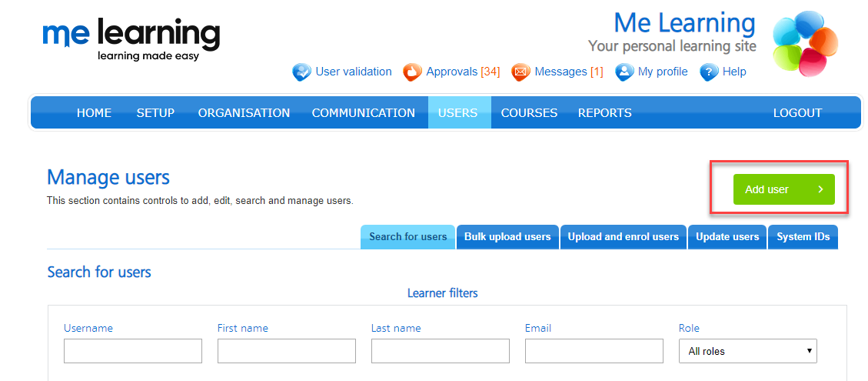The width and height of the screenshot is (868, 381).
Task: Open the User validation link
Action: [353, 72]
